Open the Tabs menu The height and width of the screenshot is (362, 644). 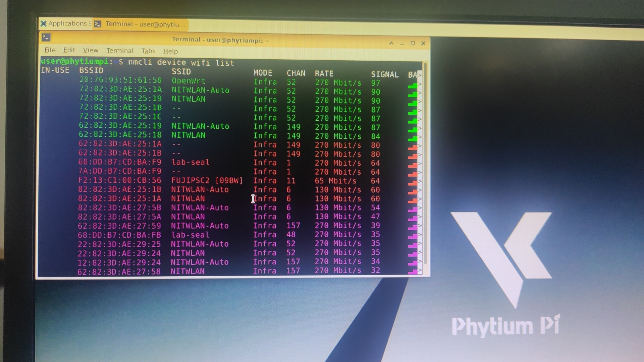(x=148, y=51)
